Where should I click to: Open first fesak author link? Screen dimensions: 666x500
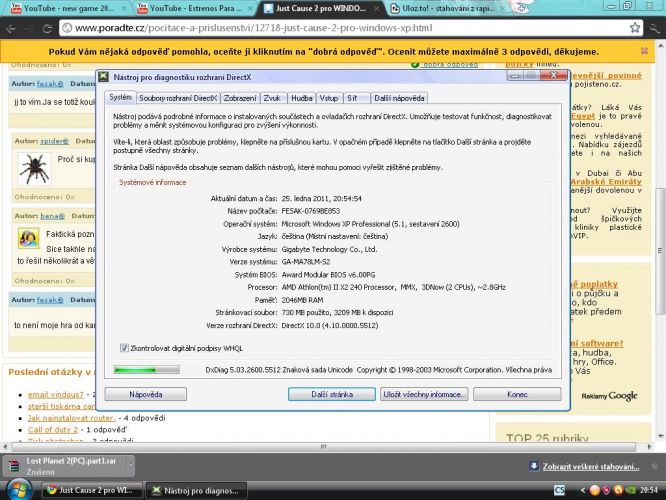pyautogui.click(x=50, y=84)
